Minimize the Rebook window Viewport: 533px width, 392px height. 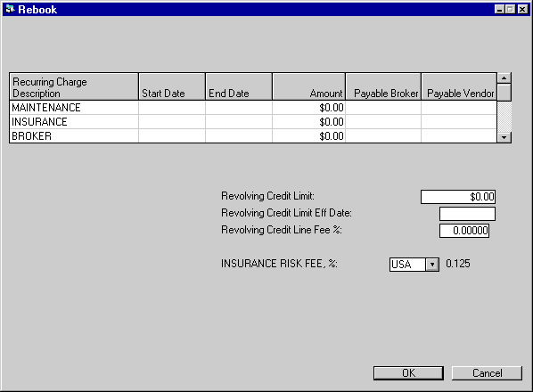[x=499, y=9]
